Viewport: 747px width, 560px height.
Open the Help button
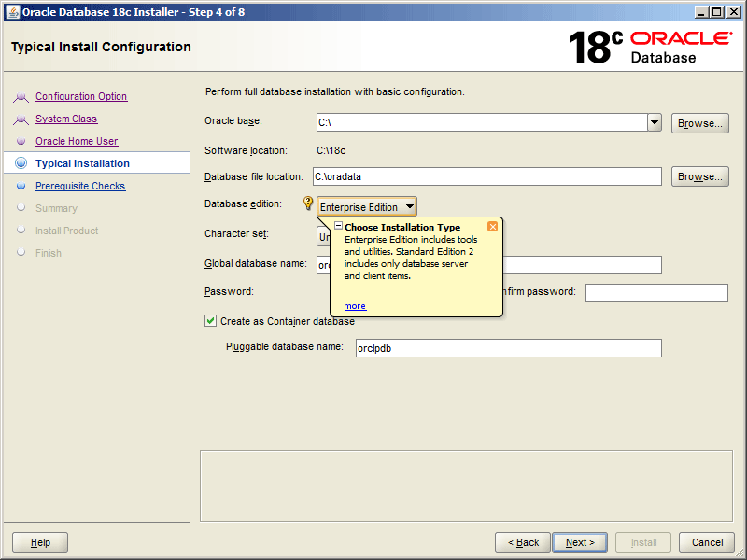click(x=40, y=542)
